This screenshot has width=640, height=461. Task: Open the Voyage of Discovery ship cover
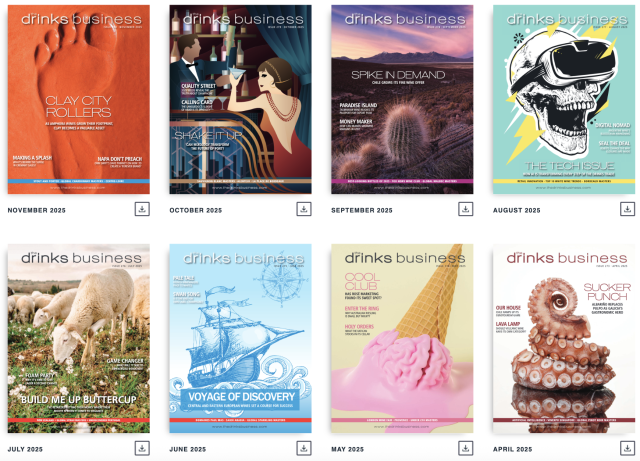point(240,339)
